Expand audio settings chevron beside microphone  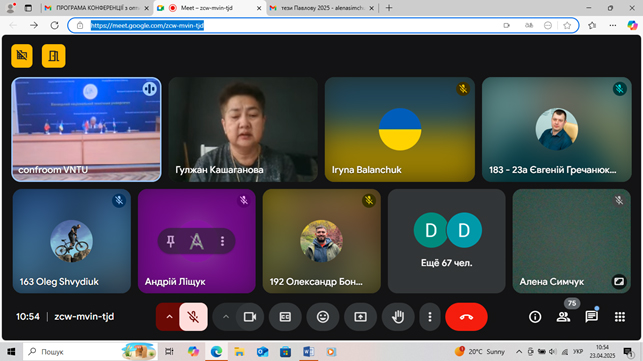pos(169,317)
